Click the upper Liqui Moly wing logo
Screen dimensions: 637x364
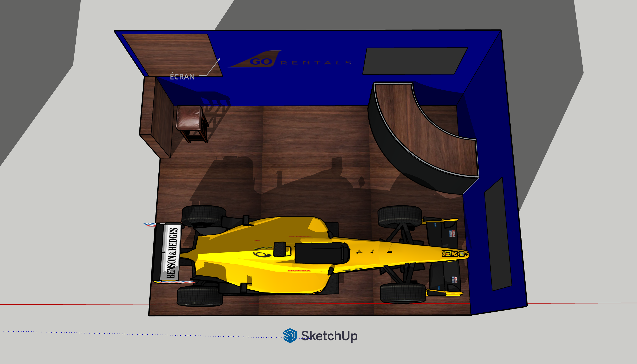click(x=452, y=234)
